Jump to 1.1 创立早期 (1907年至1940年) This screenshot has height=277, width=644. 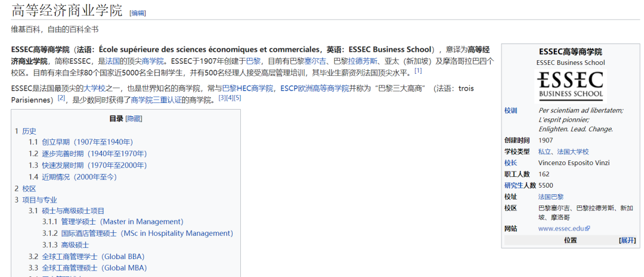coord(81,142)
